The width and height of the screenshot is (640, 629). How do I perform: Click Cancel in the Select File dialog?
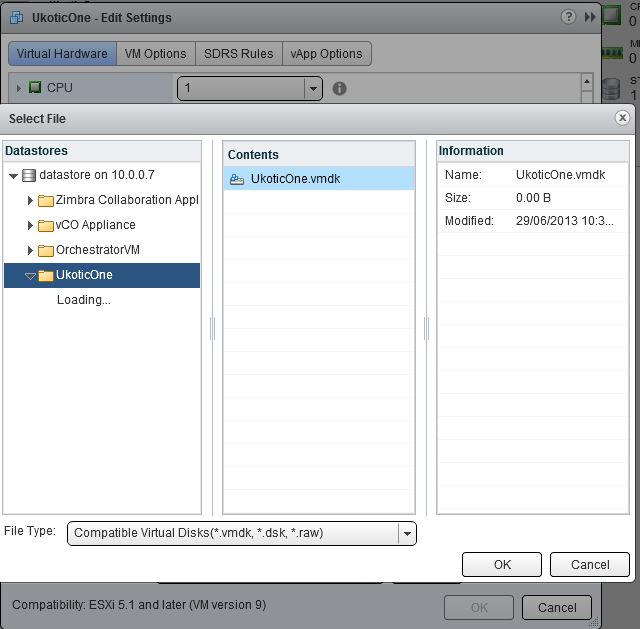tap(590, 565)
